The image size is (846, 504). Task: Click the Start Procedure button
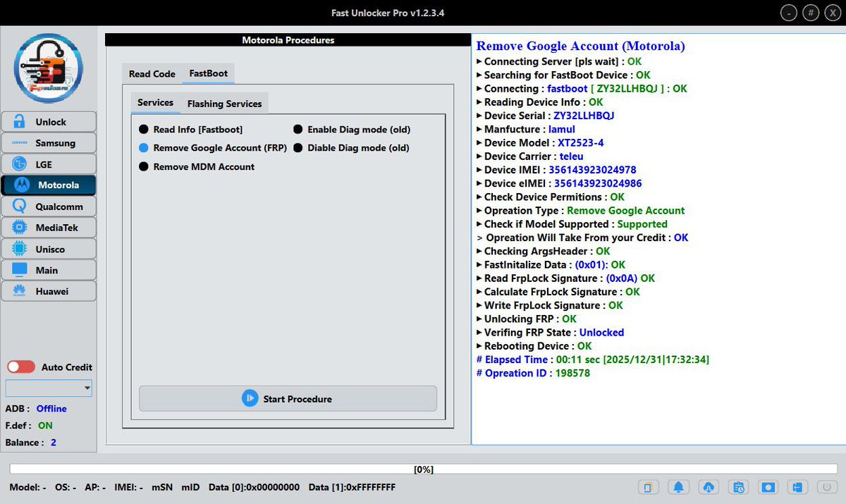pos(288,398)
